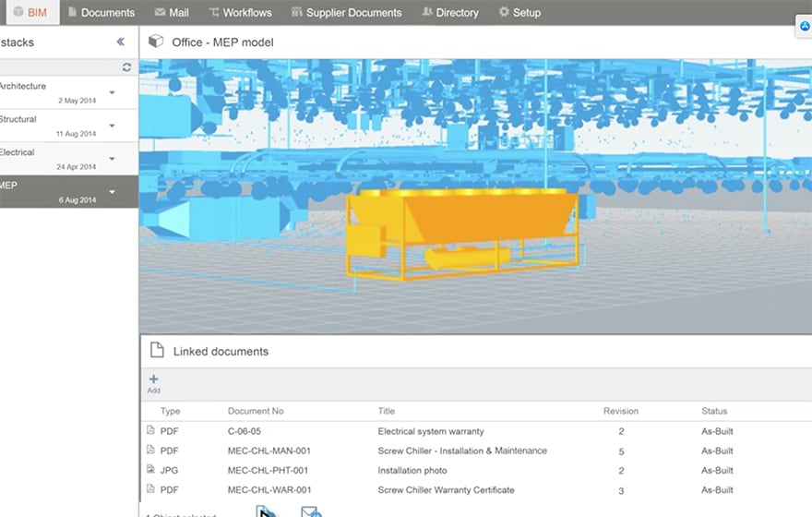Open document number C-06-05

[244, 431]
